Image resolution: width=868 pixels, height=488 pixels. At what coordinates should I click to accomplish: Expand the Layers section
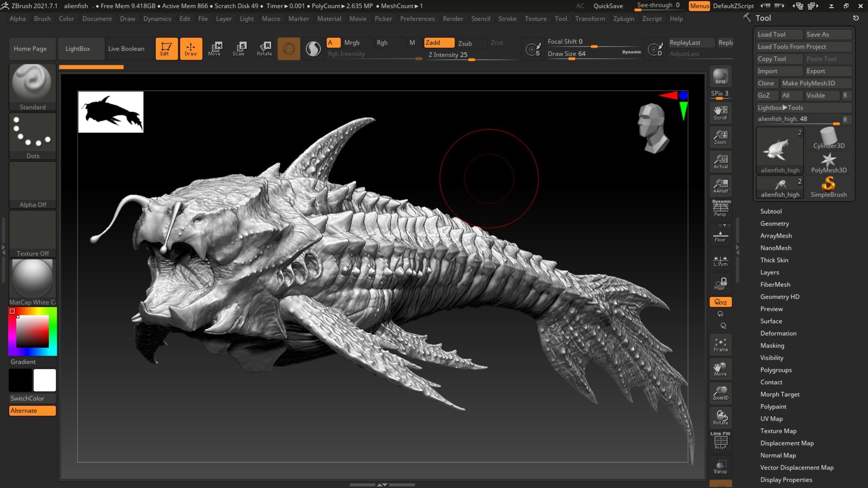[769, 272]
